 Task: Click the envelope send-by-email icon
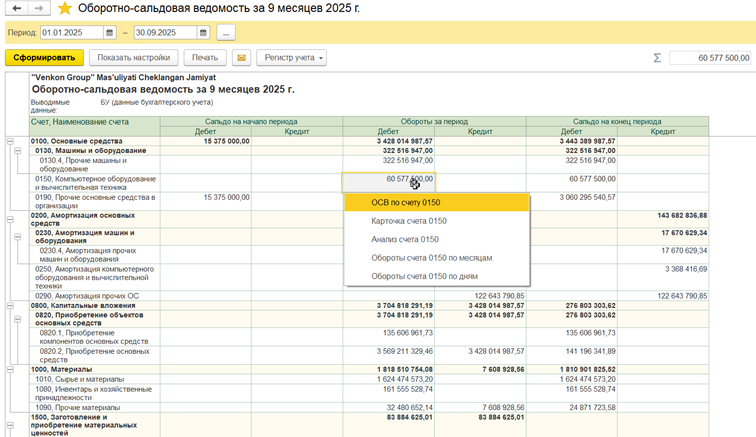pyautogui.click(x=241, y=58)
